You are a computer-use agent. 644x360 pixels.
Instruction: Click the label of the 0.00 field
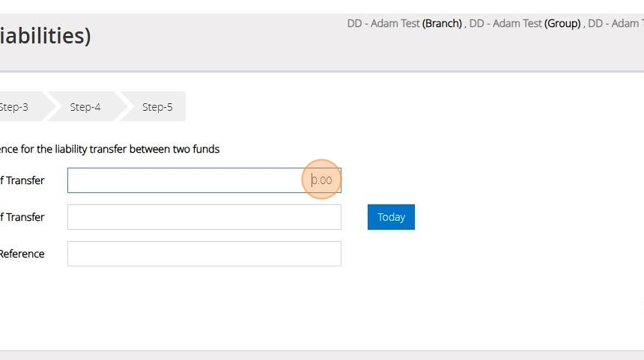point(22,180)
